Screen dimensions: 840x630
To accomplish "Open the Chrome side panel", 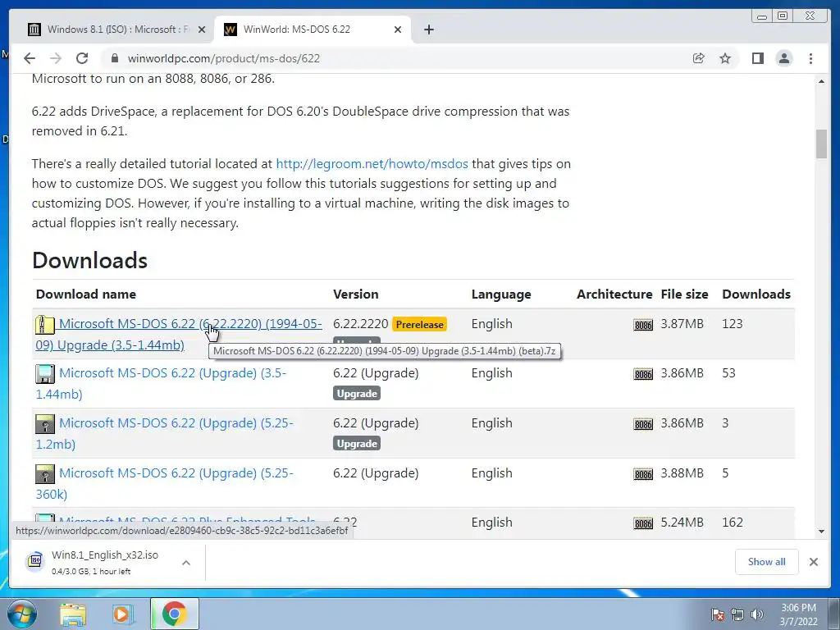I will (757, 58).
